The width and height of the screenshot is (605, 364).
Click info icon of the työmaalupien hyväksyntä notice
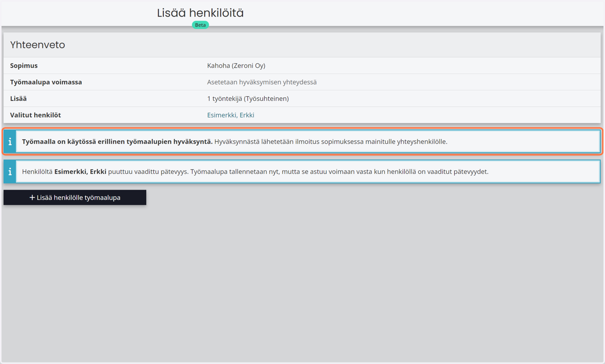[10, 142]
